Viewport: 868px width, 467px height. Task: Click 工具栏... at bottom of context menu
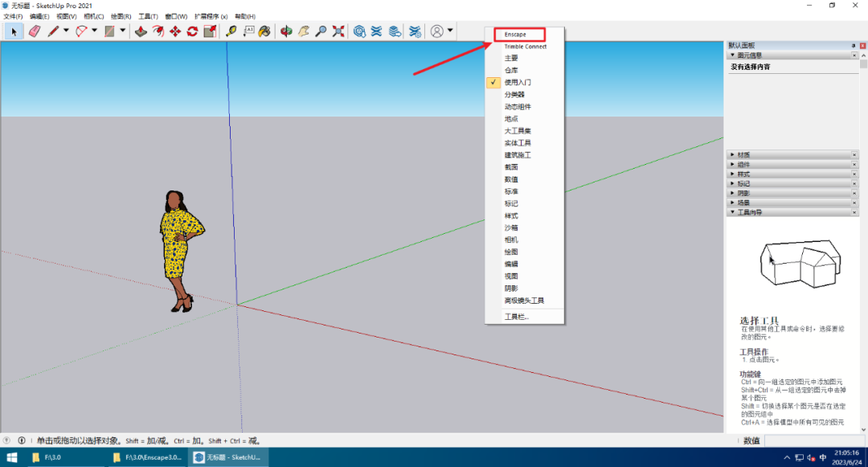[516, 317]
